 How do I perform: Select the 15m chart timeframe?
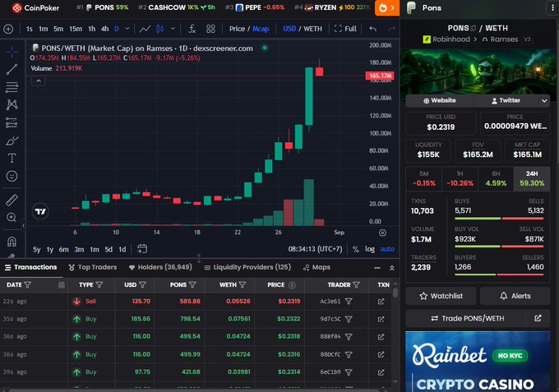click(76, 29)
